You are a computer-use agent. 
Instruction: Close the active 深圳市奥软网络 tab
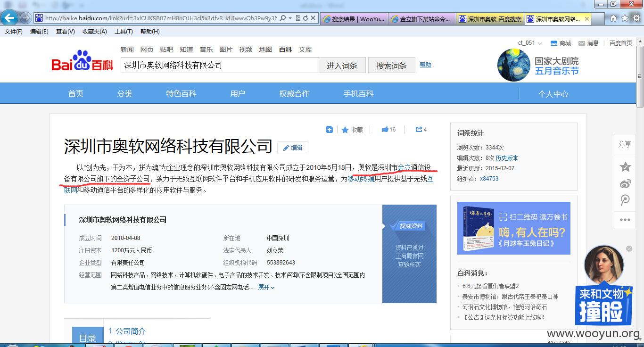(586, 19)
